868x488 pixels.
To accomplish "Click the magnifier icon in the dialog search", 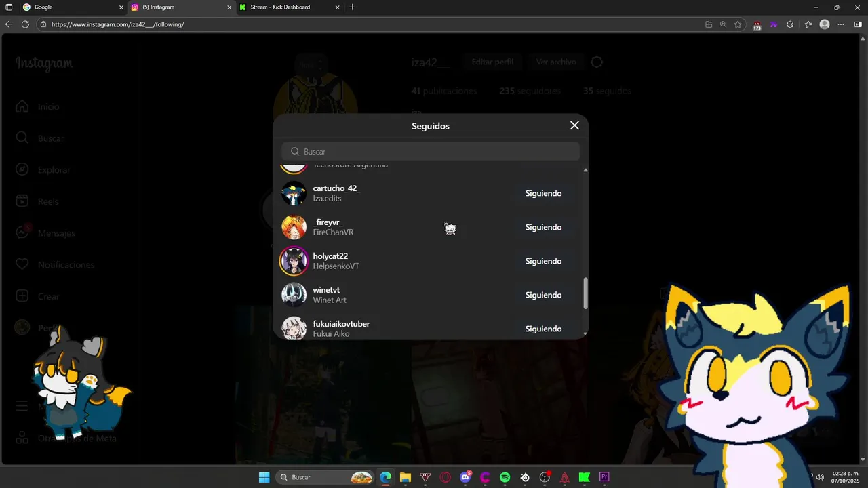I will click(295, 152).
